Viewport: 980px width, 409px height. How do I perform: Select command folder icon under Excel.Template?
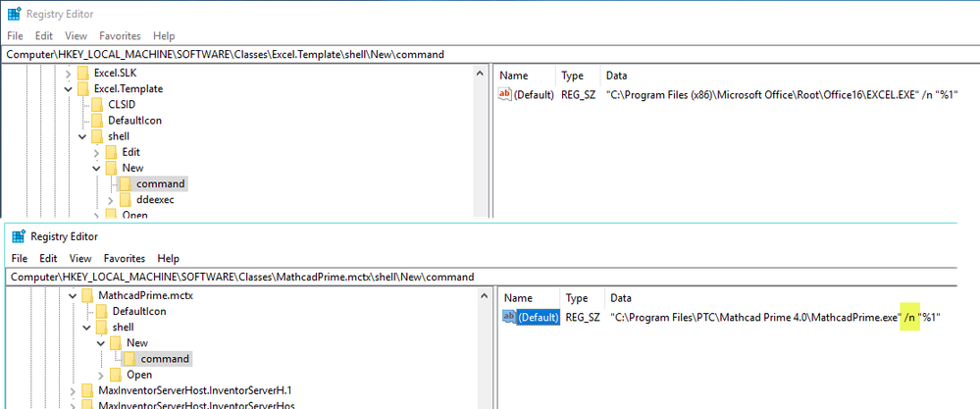[x=125, y=183]
